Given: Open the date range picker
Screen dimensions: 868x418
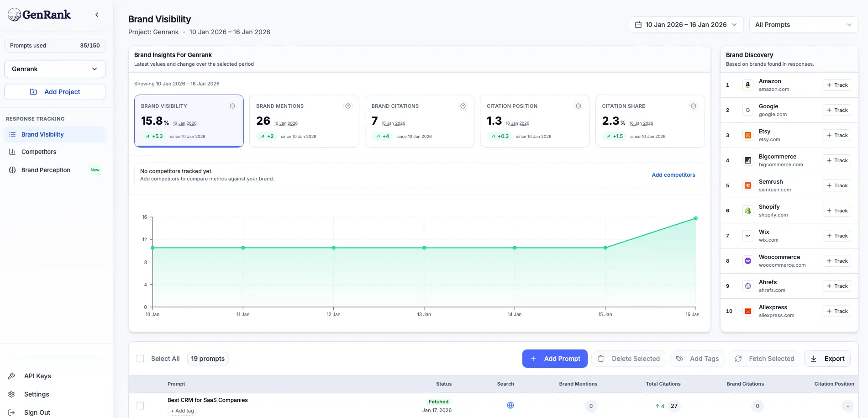Looking at the screenshot, I should pos(685,24).
